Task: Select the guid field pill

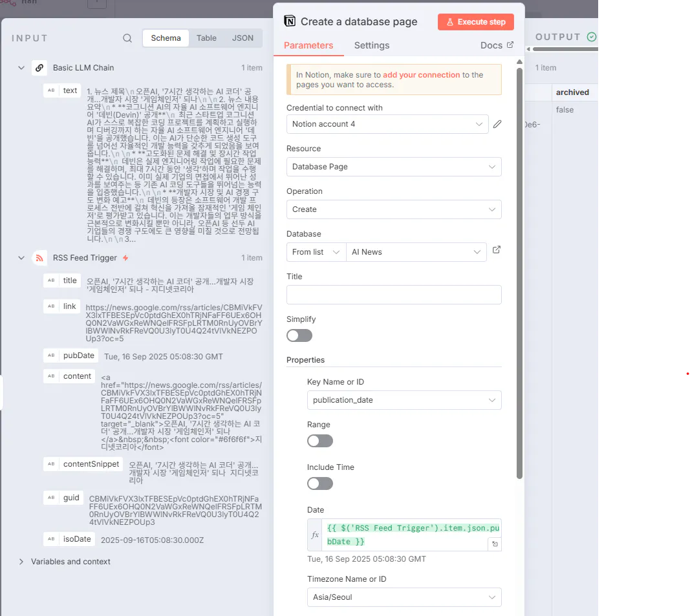Action: click(63, 498)
